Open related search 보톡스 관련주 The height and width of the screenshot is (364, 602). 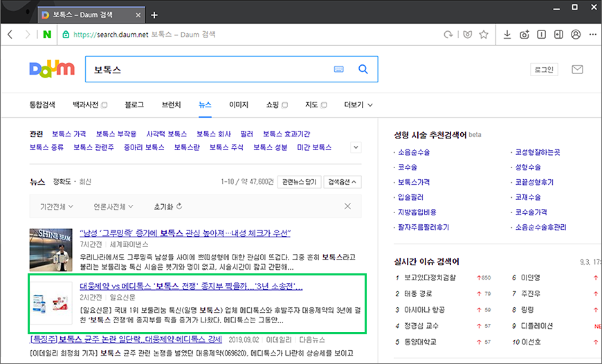93,147
